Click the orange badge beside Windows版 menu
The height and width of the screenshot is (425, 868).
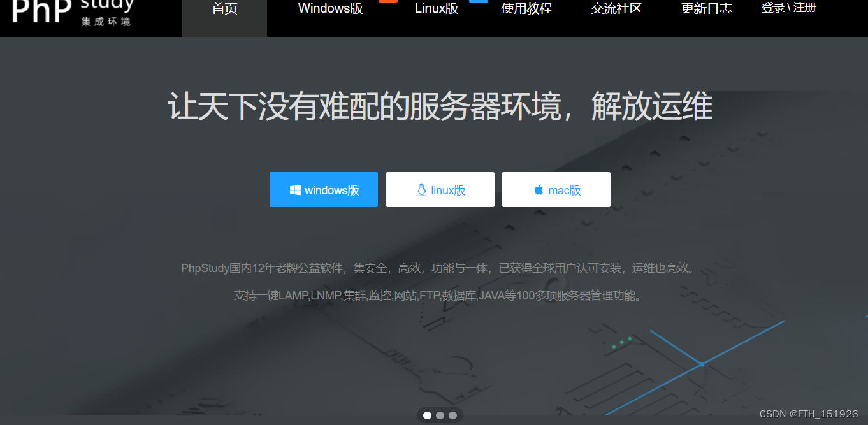click(388, 2)
